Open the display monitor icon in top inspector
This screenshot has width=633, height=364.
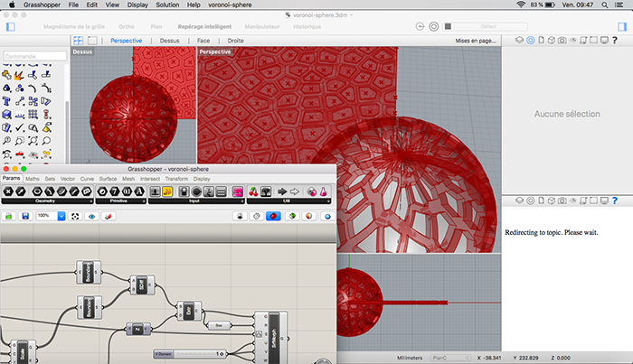point(604,40)
